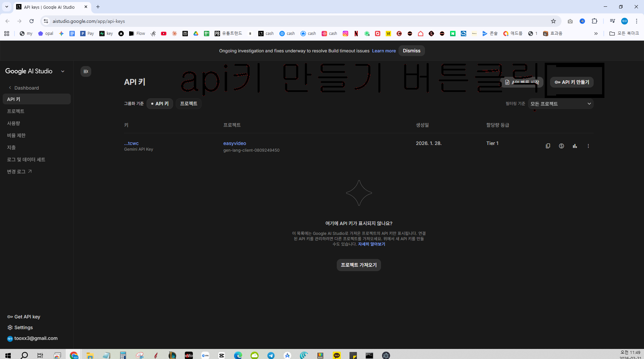Image resolution: width=644 pixels, height=359 pixels.
Task: Open Chrome profile avatar
Action: click(x=624, y=21)
